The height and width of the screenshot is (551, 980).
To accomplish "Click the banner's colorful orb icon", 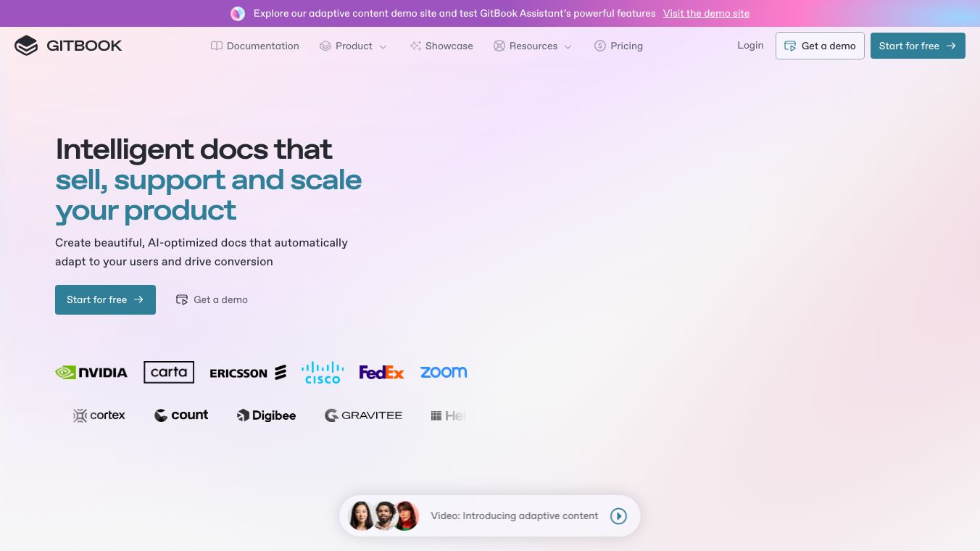I will (x=238, y=14).
